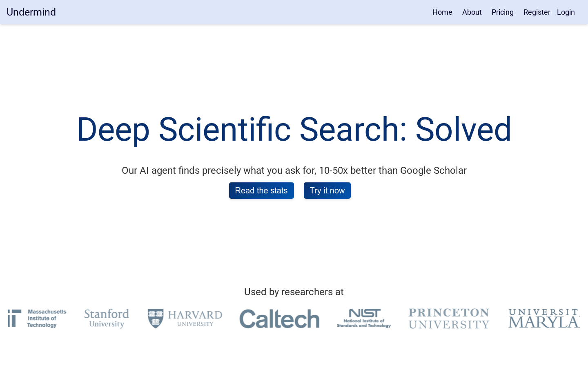Click the Harvard University shield logo

(155, 319)
